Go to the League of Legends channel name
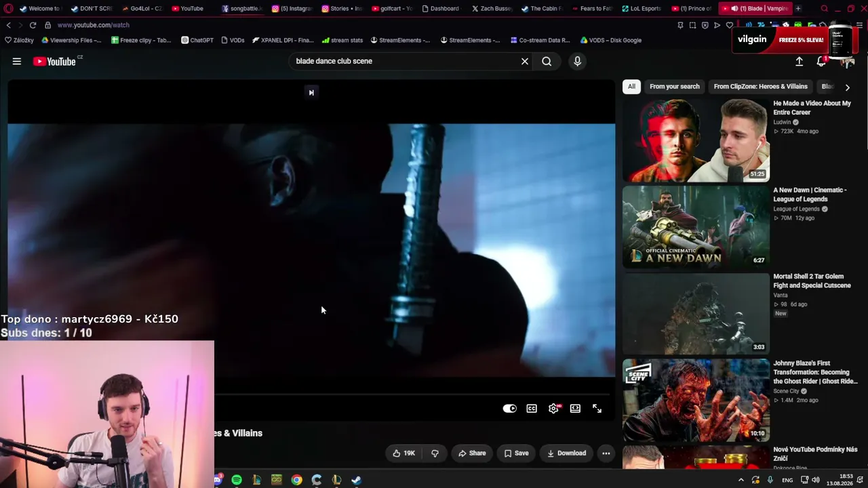The image size is (868, 488). (796, 209)
